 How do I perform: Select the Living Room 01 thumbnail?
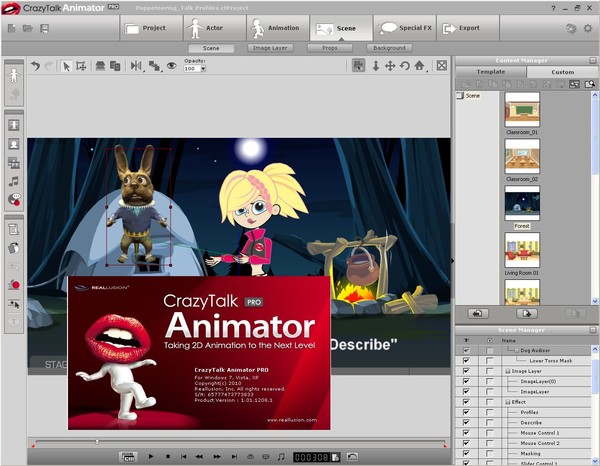[x=522, y=250]
